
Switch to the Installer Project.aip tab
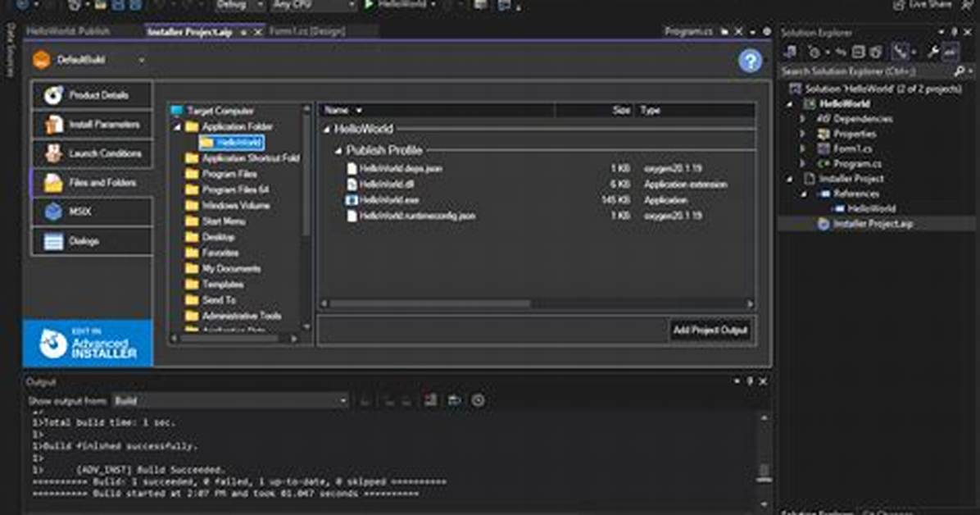190,31
